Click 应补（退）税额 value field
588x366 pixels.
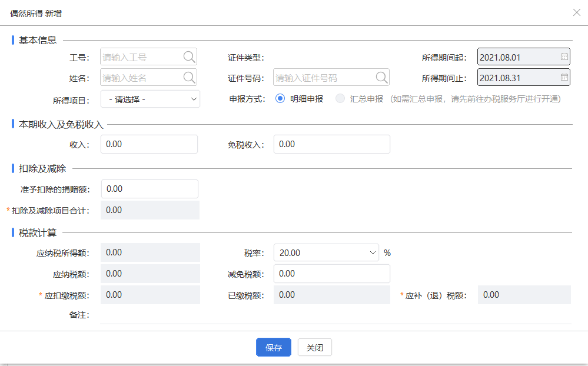[524, 295]
